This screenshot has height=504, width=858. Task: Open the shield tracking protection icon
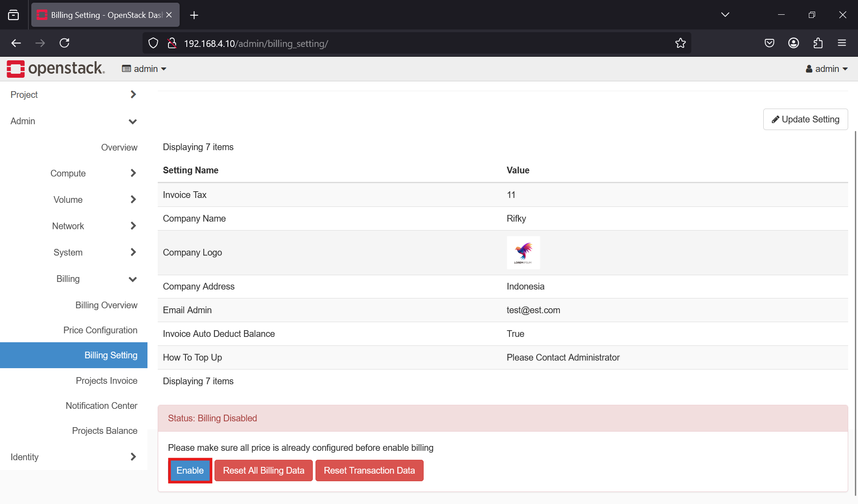coord(153,43)
